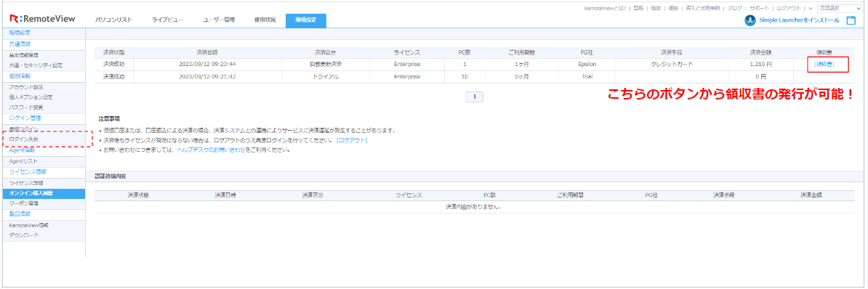
Task: Click 共通情報 sidebar section header
Action: (20, 44)
